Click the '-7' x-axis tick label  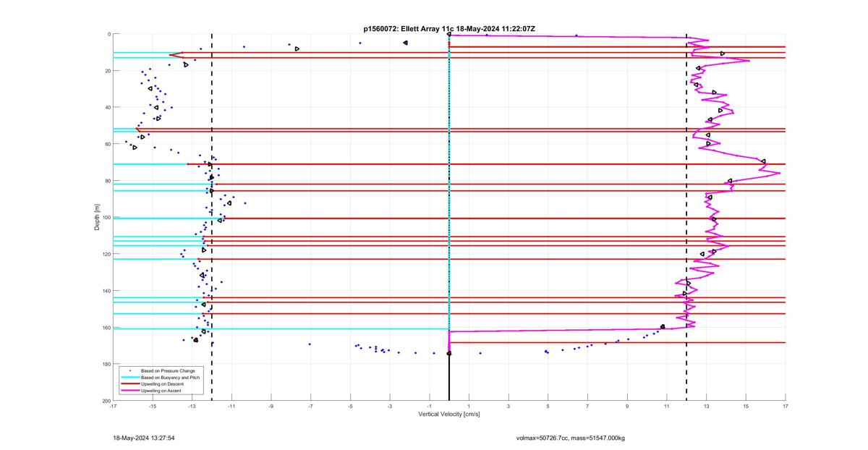click(311, 407)
